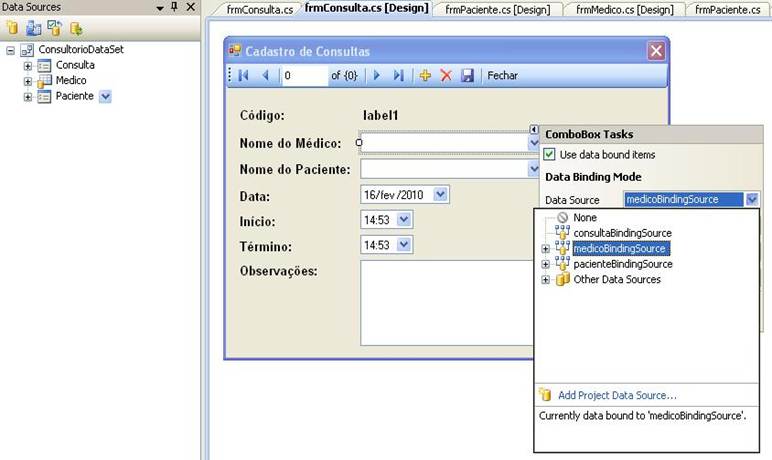The height and width of the screenshot is (460, 772).
Task: Click Edit DataSet with Designer icon
Action: coord(33,28)
